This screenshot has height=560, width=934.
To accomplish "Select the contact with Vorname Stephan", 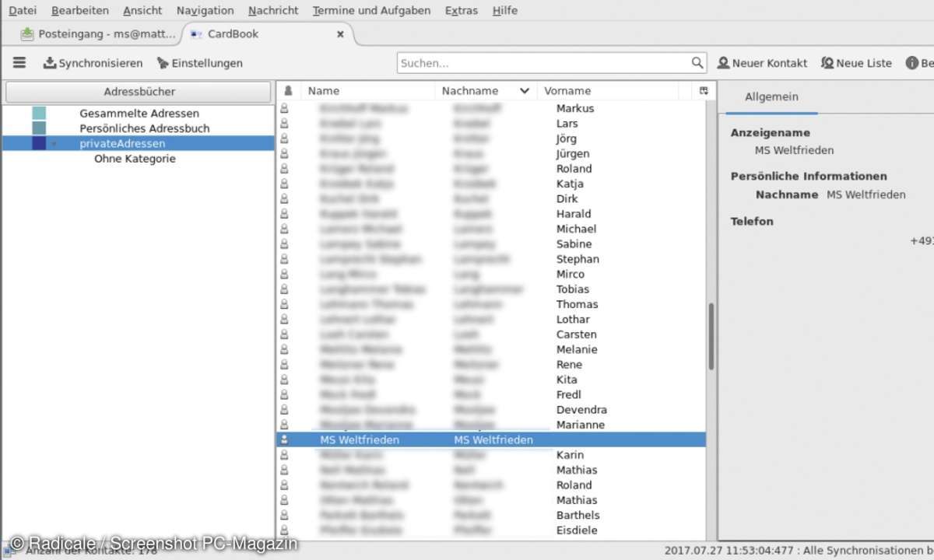I will click(x=491, y=259).
